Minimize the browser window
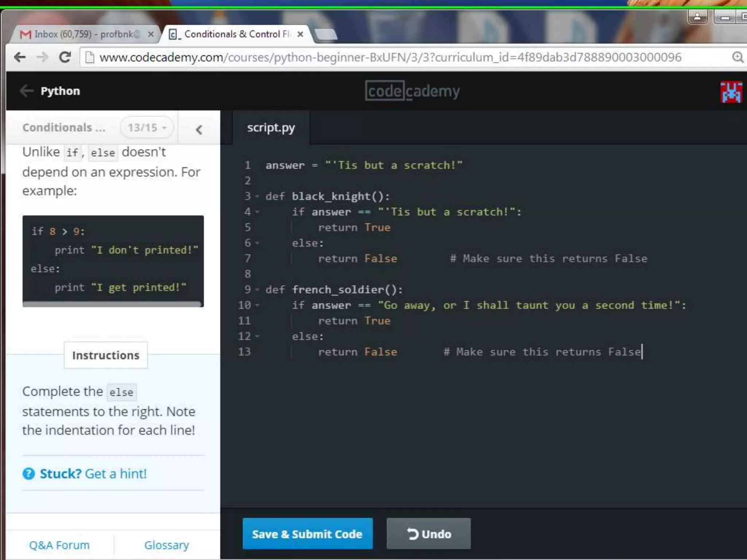 tap(724, 17)
